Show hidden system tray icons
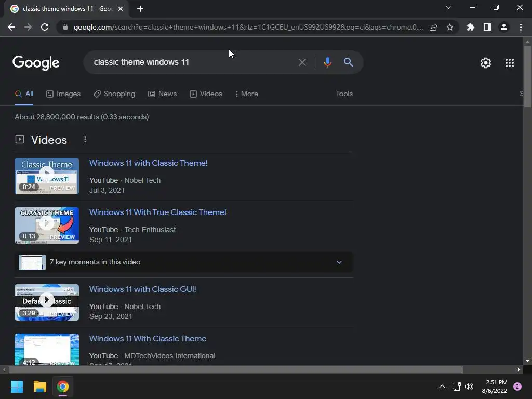This screenshot has width=532, height=399. (442, 387)
